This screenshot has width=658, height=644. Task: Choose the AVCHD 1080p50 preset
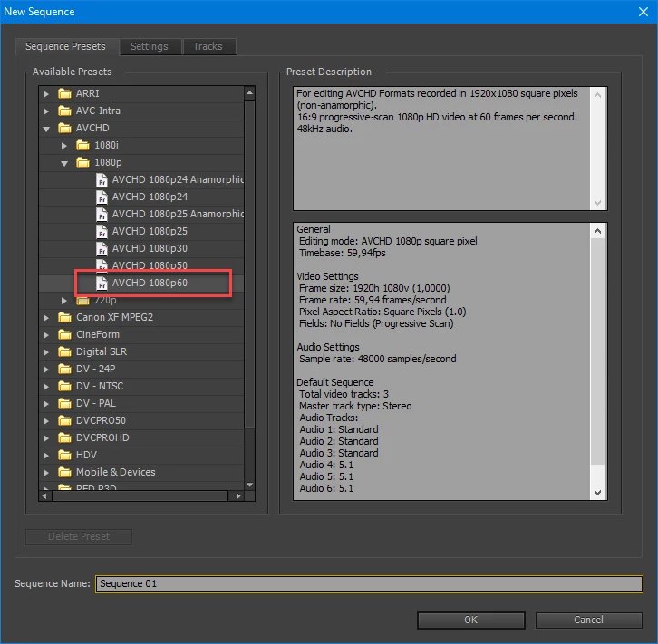coord(150,265)
